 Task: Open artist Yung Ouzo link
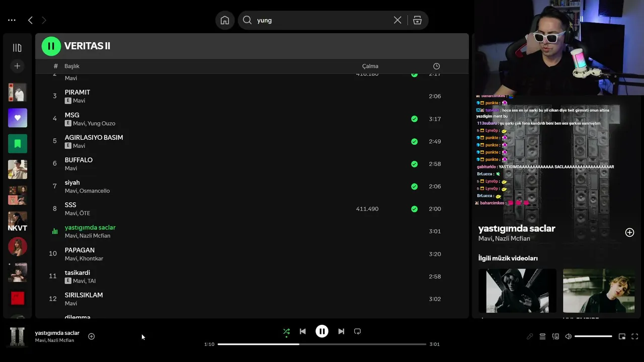pyautogui.click(x=101, y=124)
